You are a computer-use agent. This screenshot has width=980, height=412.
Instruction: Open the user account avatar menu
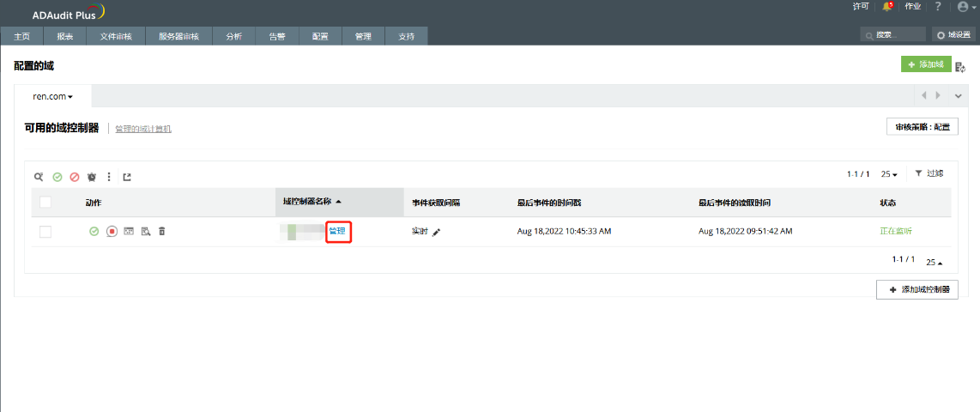click(965, 7)
